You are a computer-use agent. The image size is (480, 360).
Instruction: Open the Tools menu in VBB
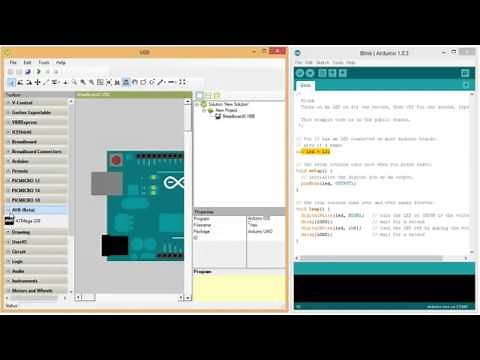pos(44,62)
